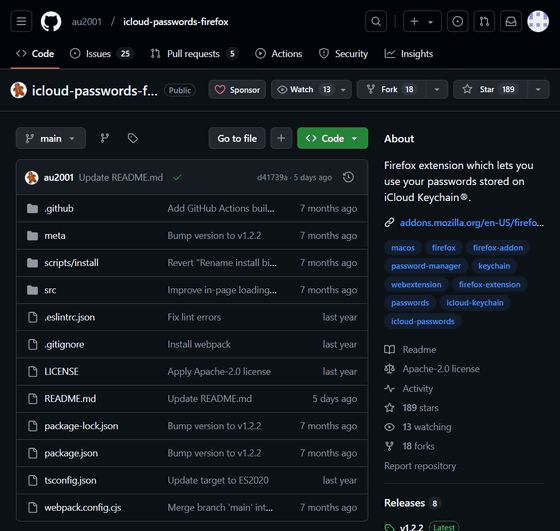Viewport: 560px width, 531px height.
Task: Star the repository
Action: click(490, 89)
